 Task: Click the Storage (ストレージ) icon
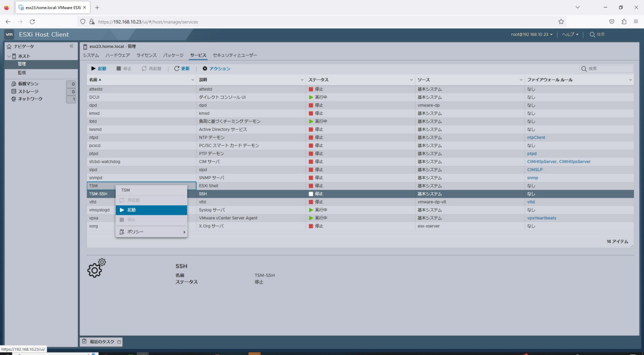coord(14,91)
